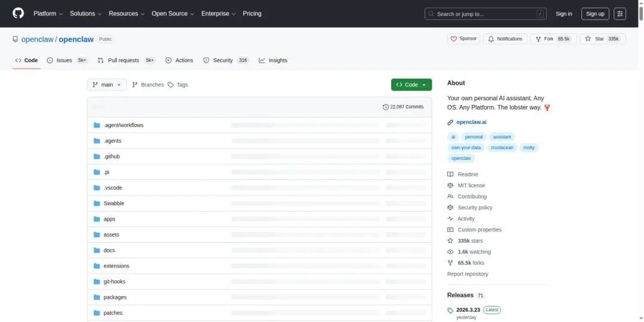
Task: Switch to the Code tab
Action: click(27, 60)
